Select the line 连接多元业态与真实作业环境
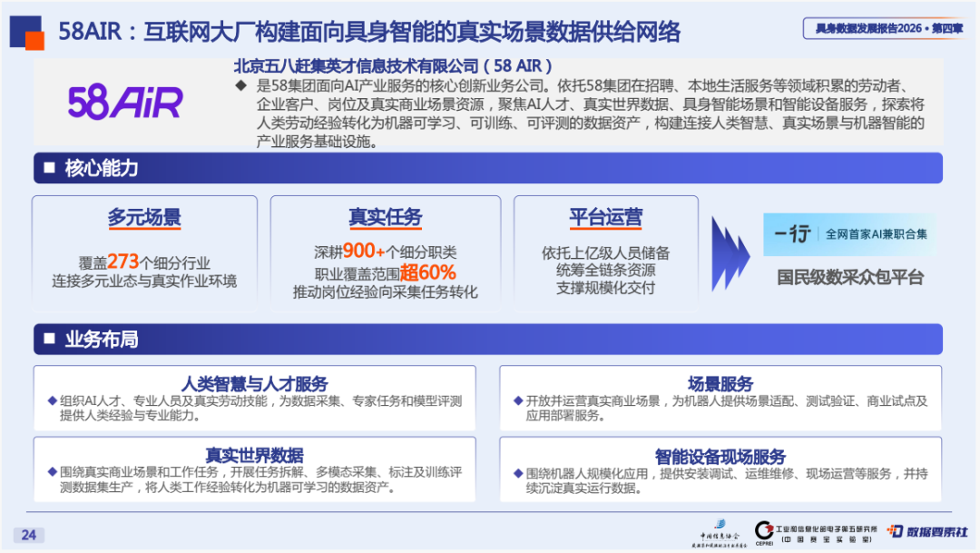This screenshot has width=980, height=553. 144,281
